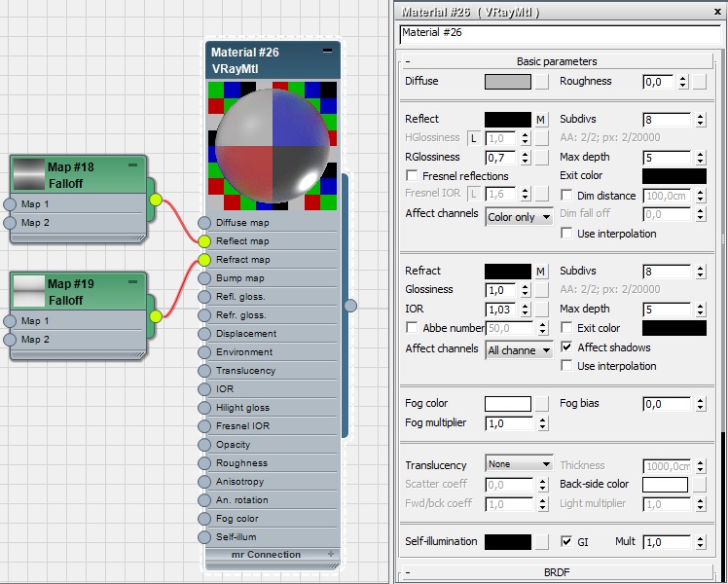Click the Translucency node input socket
728x584 pixels.
coord(204,371)
